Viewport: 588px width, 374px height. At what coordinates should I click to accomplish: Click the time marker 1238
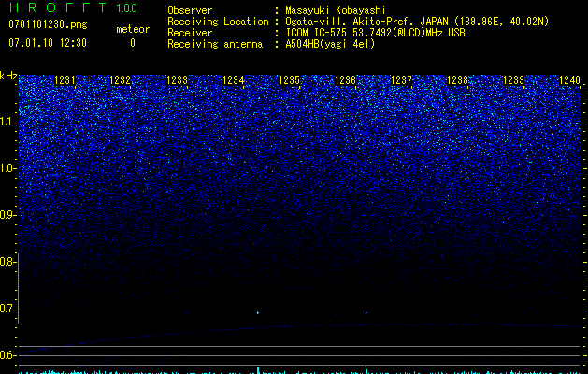pyautogui.click(x=457, y=80)
